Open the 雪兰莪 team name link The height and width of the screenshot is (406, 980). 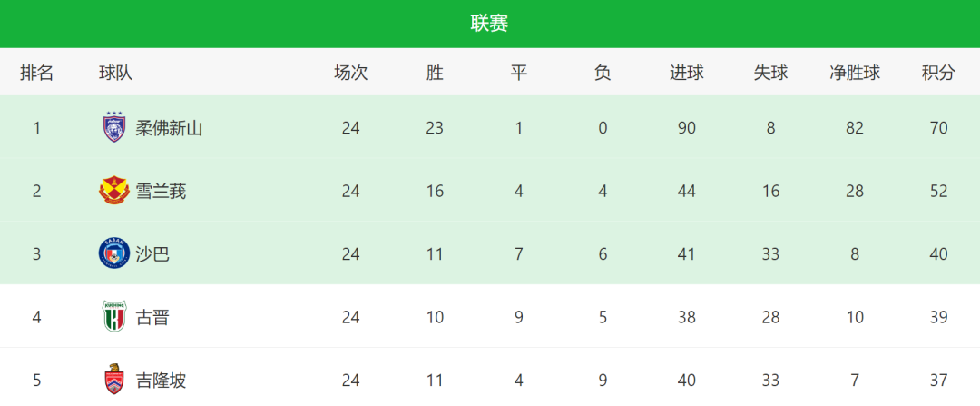161,191
